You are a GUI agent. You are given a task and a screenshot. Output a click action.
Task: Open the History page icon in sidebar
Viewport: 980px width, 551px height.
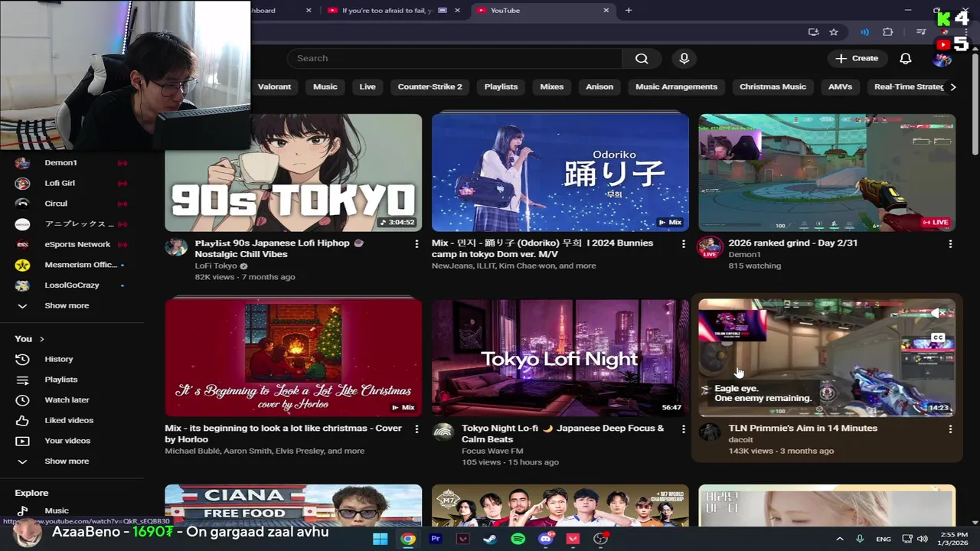(22, 359)
